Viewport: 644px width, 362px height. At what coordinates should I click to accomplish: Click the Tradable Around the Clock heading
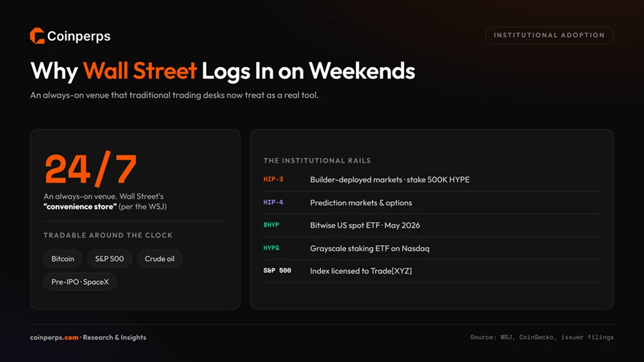(x=108, y=235)
